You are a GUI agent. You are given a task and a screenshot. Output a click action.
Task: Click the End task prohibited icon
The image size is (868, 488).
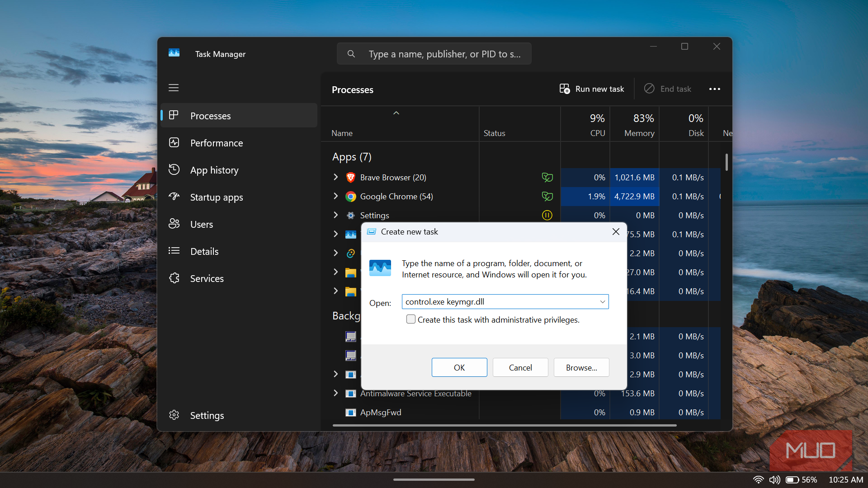pyautogui.click(x=649, y=89)
